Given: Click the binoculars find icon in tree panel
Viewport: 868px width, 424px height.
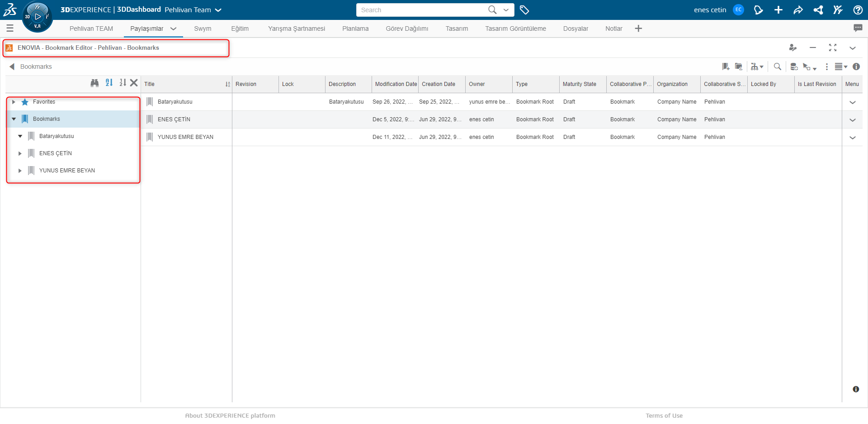Looking at the screenshot, I should pos(94,83).
